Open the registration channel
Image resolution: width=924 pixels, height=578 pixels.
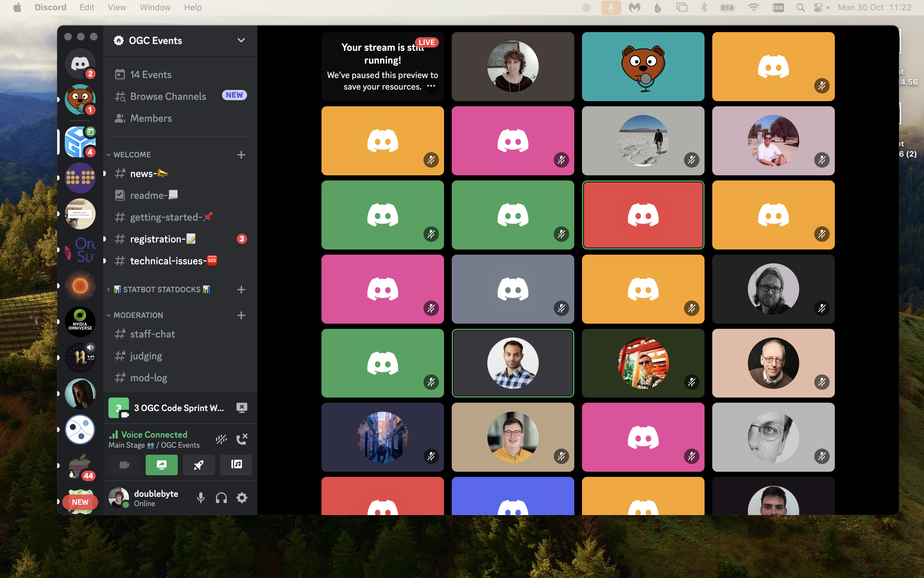(x=180, y=239)
